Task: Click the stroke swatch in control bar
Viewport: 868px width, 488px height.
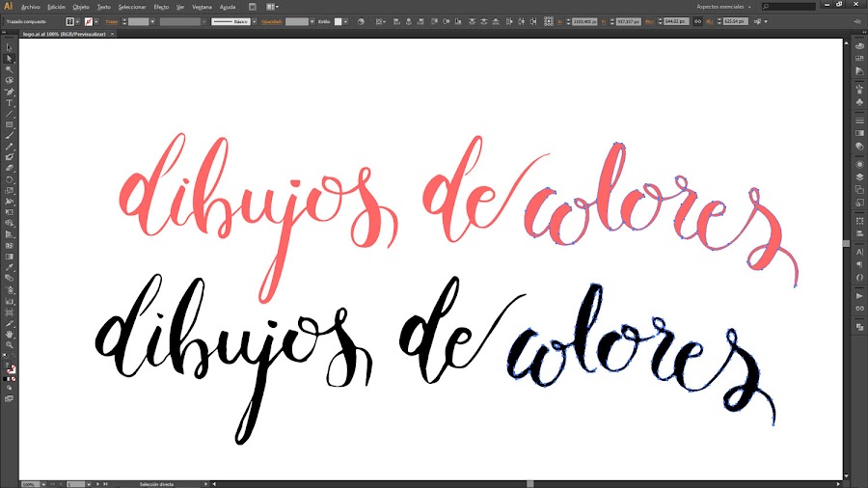Action: [x=89, y=21]
